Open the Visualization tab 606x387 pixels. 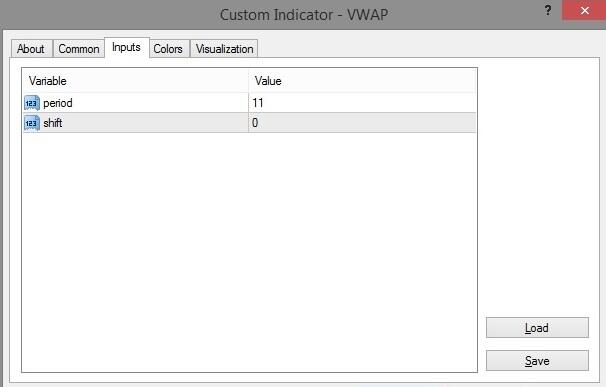coord(224,49)
